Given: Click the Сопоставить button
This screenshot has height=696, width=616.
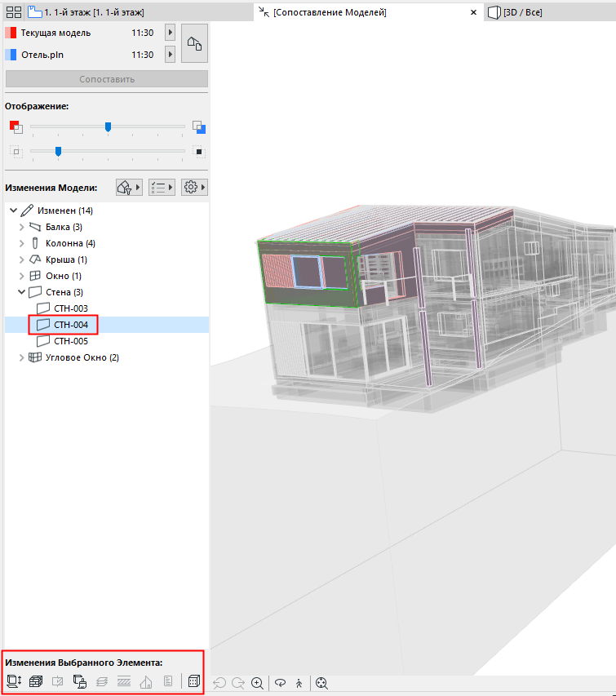Looking at the screenshot, I should 107,79.
